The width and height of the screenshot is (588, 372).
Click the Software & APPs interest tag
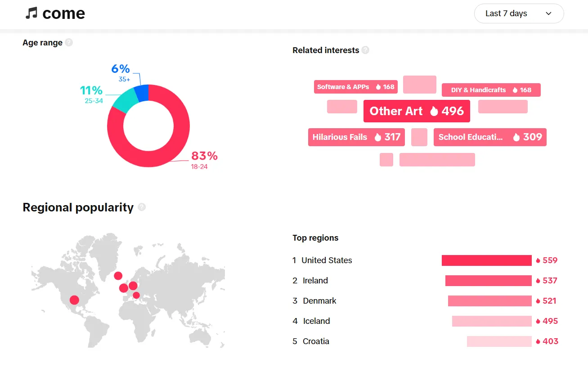[355, 87]
